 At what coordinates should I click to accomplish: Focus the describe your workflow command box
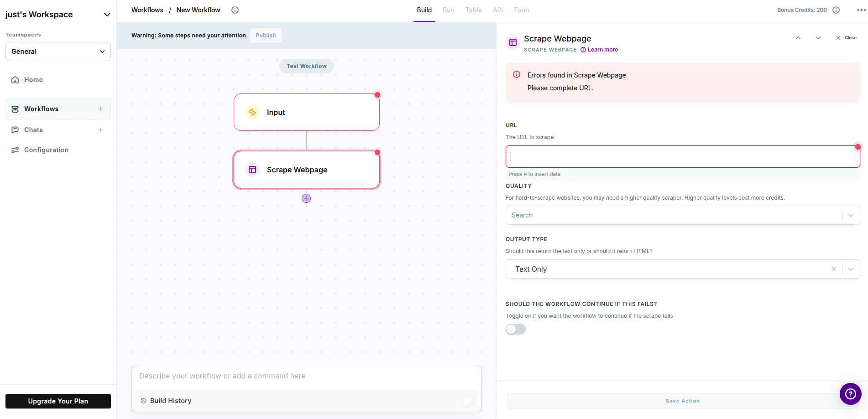(307, 376)
